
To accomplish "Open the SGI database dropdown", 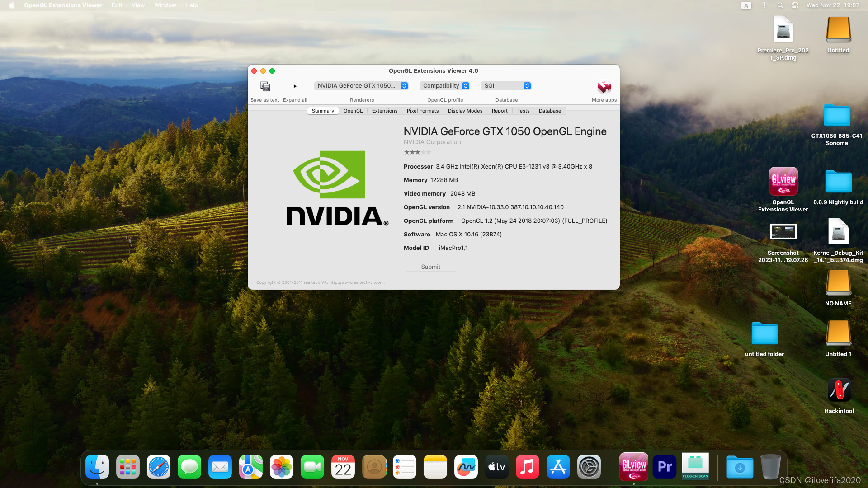I will tap(506, 86).
